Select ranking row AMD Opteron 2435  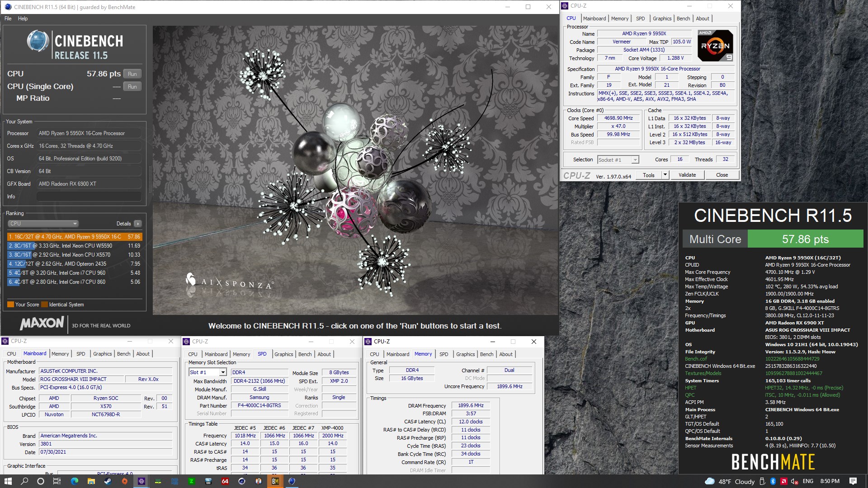coord(75,264)
